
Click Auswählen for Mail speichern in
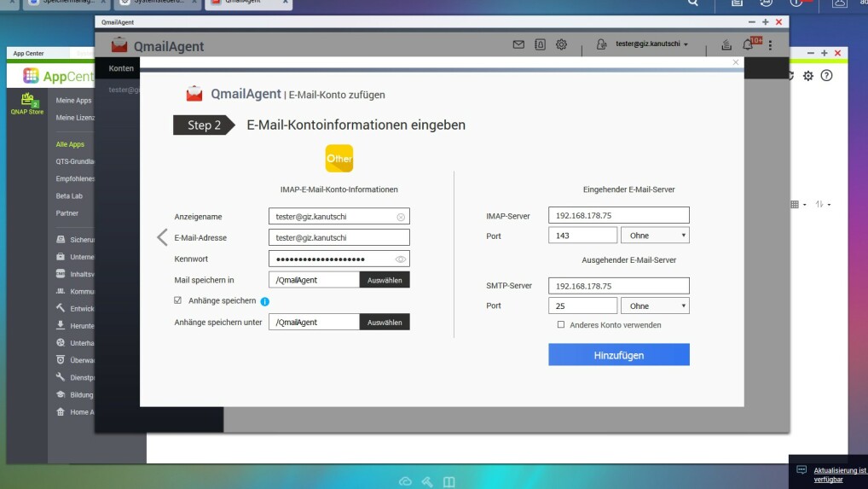(385, 280)
